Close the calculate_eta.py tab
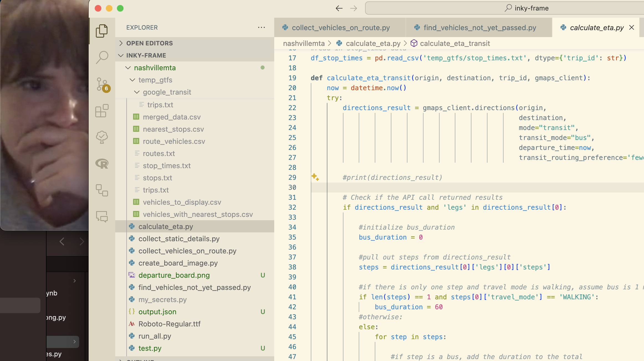Screen dimensions: 644x361 click(x=632, y=27)
